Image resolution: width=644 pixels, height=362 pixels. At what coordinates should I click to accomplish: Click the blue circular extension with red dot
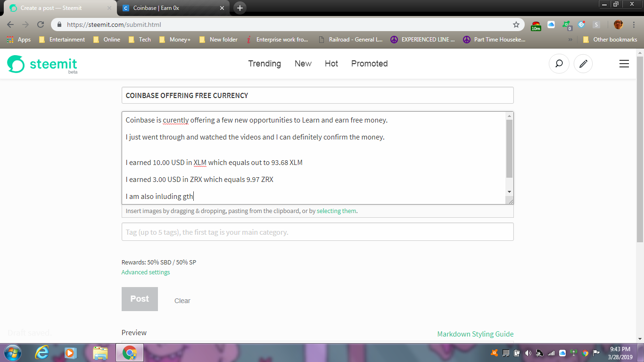pyautogui.click(x=582, y=25)
